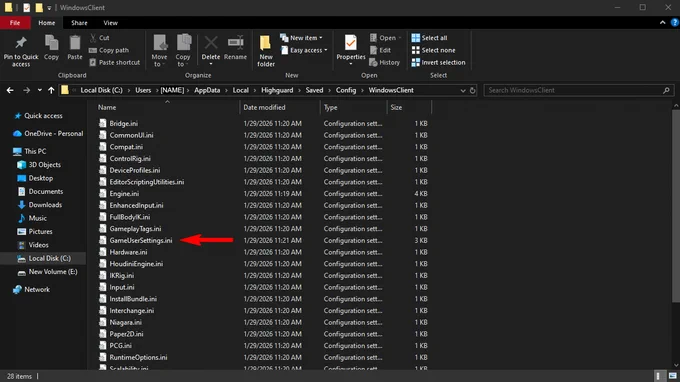Click the Delete red X icon

(x=211, y=43)
